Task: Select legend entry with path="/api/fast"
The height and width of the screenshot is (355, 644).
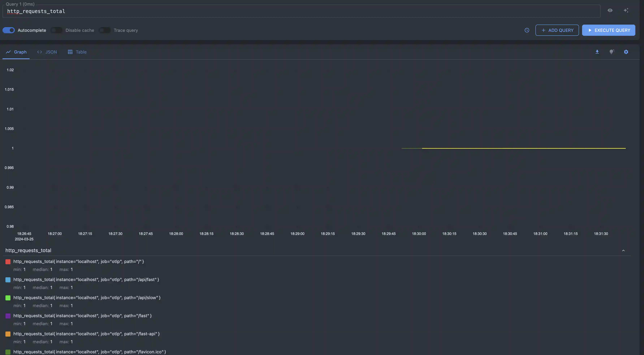Action: (86, 280)
